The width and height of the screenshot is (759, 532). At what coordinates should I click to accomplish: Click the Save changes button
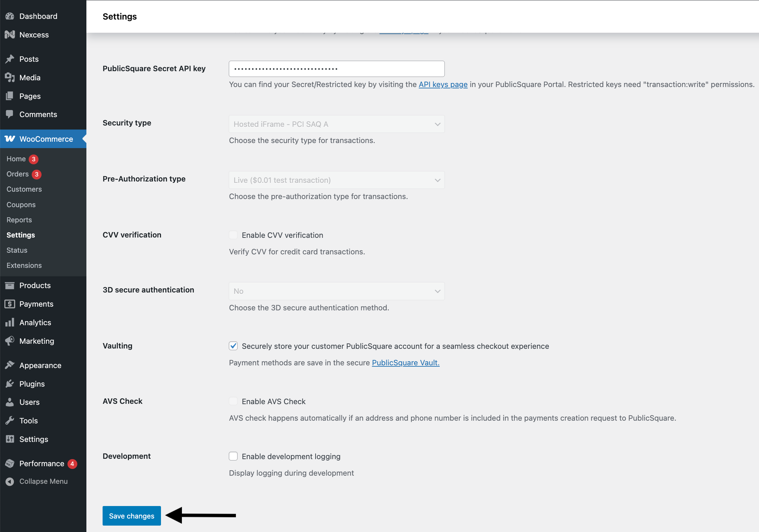coord(132,516)
